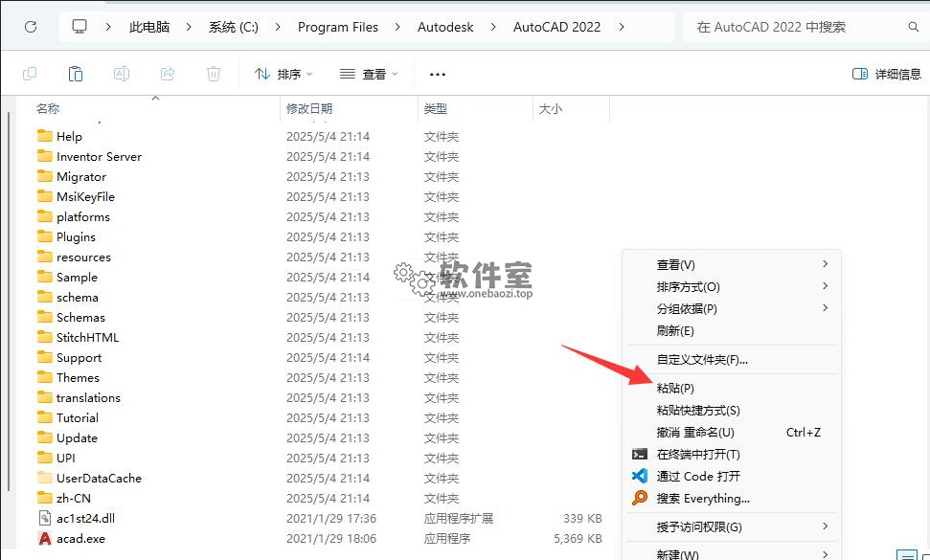Click the zh-CN folder icon

(x=44, y=498)
